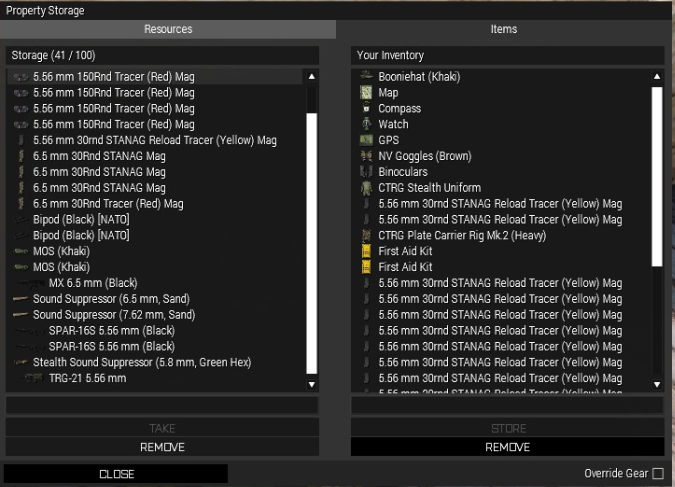Click the TAKE button

162,428
